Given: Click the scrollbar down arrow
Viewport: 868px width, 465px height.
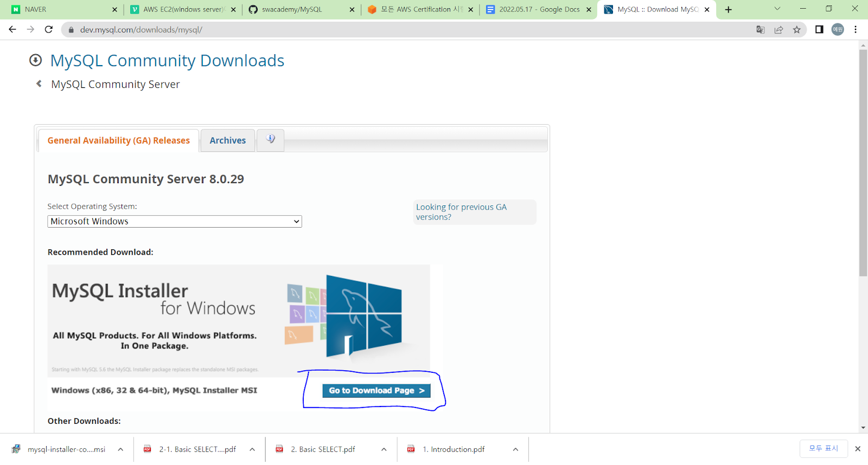Looking at the screenshot, I should tap(863, 428).
